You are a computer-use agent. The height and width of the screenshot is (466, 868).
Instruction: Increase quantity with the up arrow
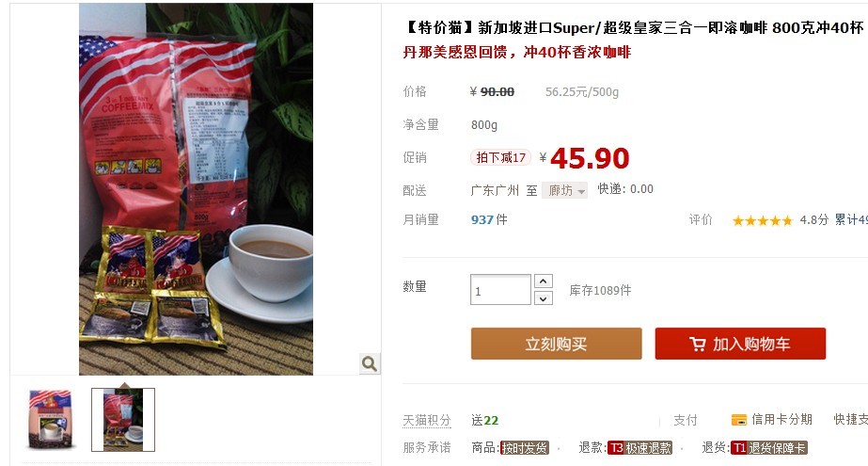(543, 281)
